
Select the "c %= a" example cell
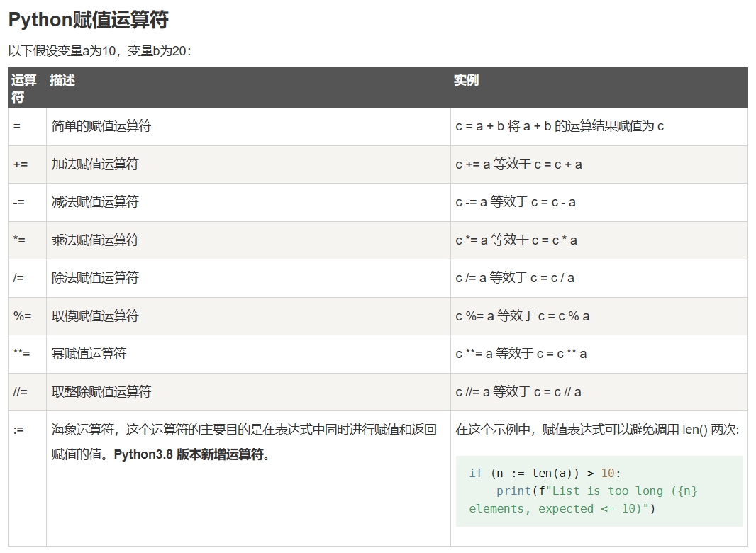pyautogui.click(x=523, y=316)
